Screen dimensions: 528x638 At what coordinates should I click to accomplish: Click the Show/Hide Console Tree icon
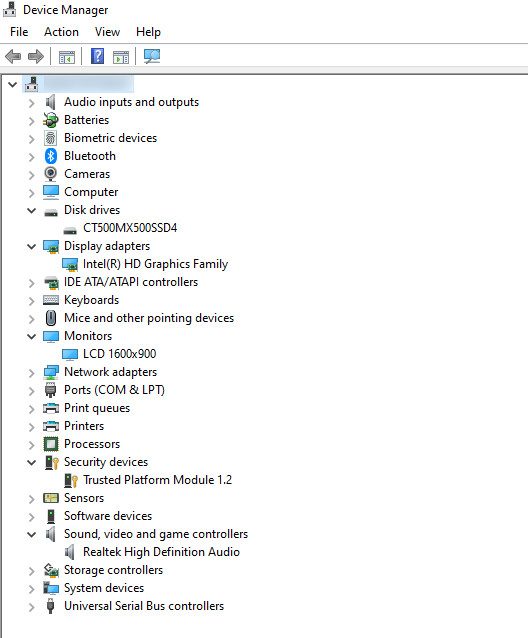pos(67,57)
